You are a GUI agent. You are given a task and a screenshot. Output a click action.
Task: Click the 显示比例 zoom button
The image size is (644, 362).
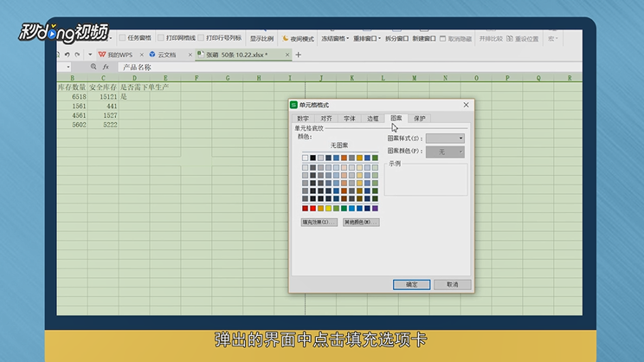(x=261, y=39)
